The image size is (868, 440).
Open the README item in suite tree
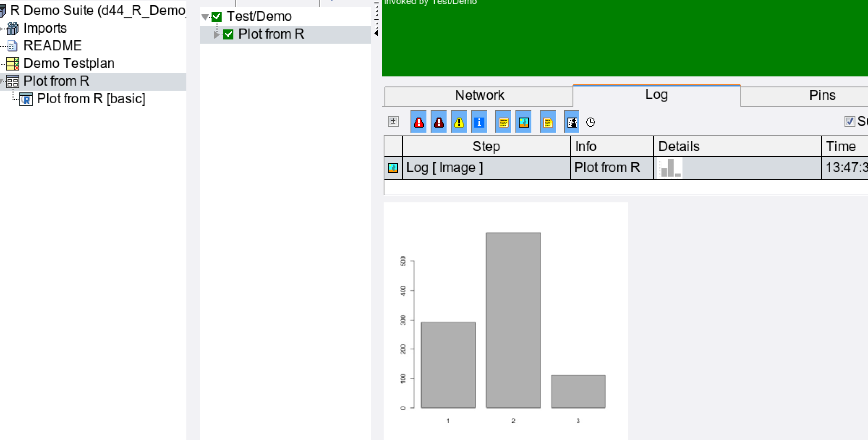click(52, 45)
